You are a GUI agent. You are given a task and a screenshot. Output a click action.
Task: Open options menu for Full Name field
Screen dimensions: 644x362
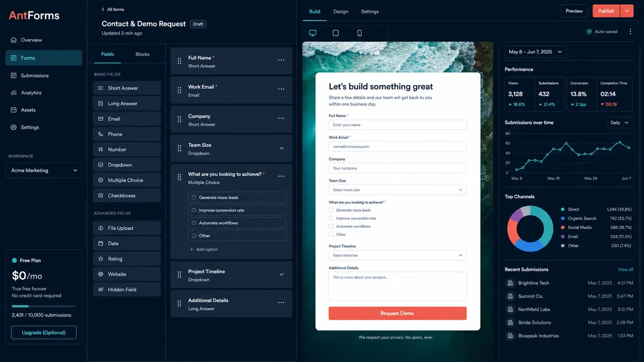(x=281, y=60)
